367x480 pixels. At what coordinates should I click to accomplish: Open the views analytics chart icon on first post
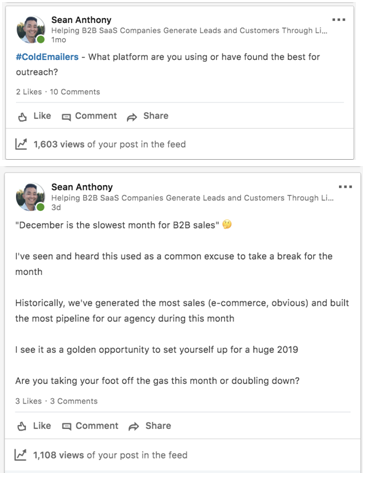pos(21,144)
